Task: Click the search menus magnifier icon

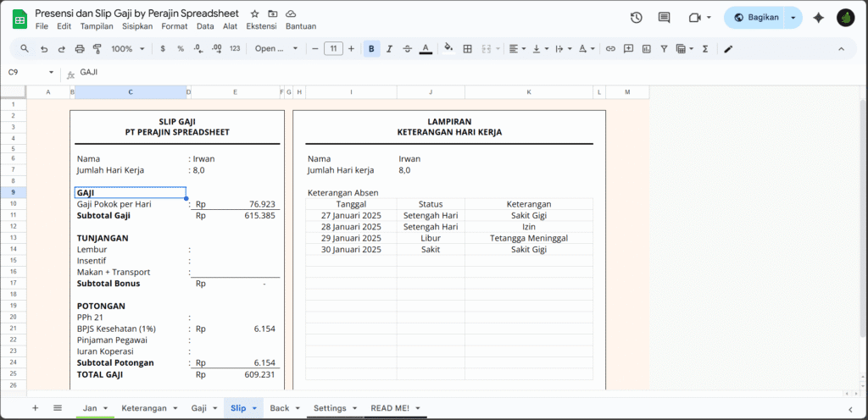Action: pos(25,48)
